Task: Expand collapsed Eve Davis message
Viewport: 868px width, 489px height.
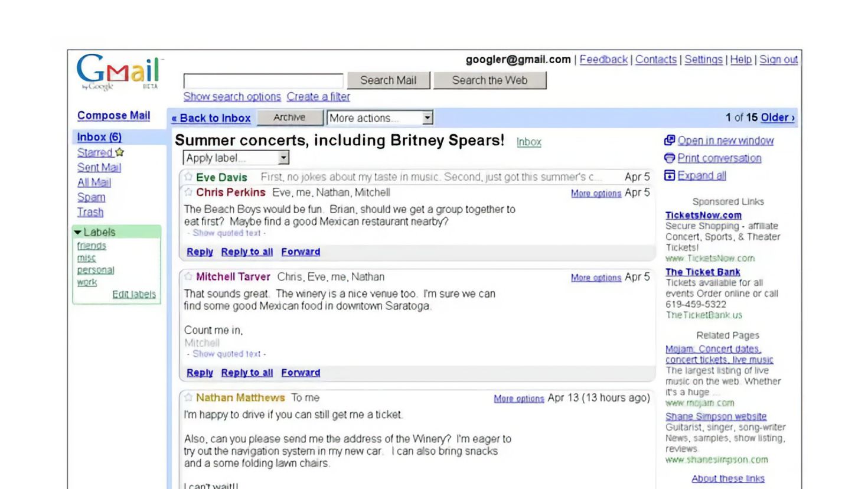Action: pos(417,177)
